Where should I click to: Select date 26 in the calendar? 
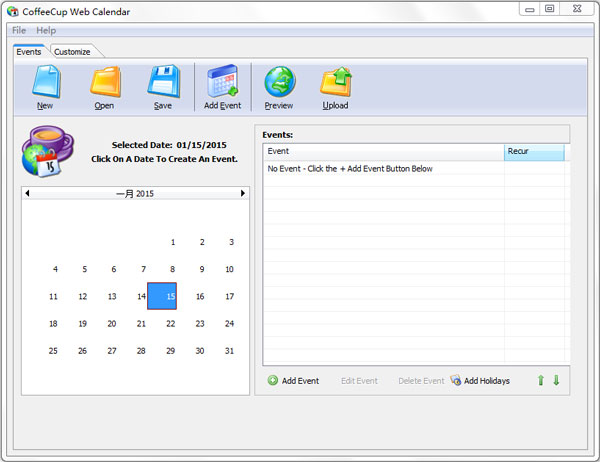[x=83, y=351]
